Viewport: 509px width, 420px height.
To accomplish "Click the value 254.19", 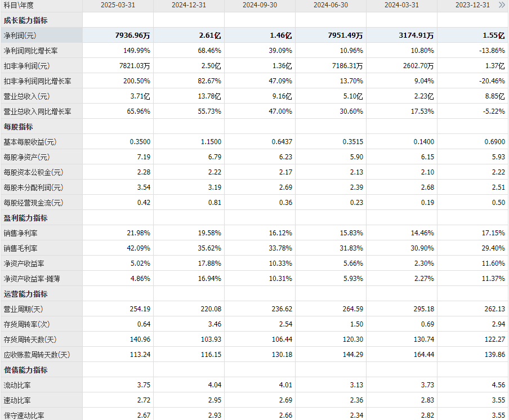I will click(140, 309).
